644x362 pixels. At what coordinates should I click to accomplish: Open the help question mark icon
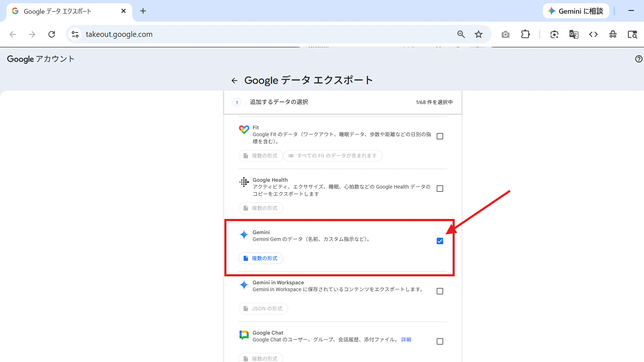click(x=639, y=59)
